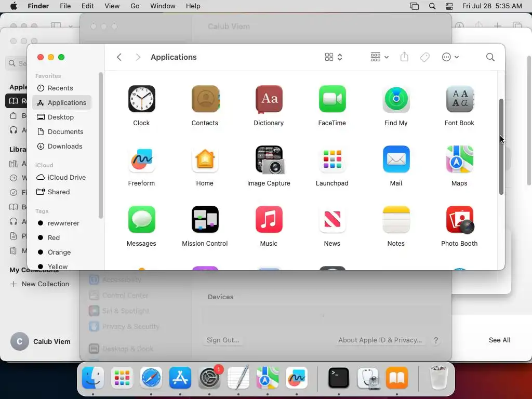The image size is (532, 399).
Task: Click Sign Out in System Settings window
Action: pos(223,340)
